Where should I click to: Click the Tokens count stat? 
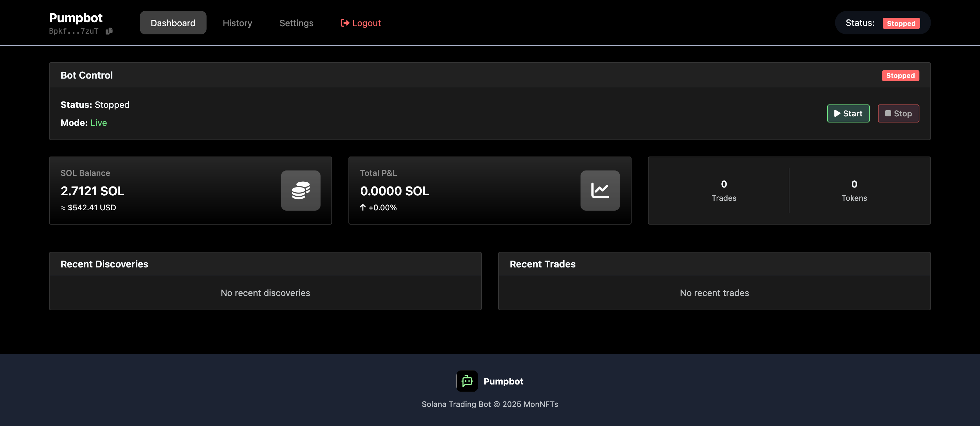click(x=854, y=191)
